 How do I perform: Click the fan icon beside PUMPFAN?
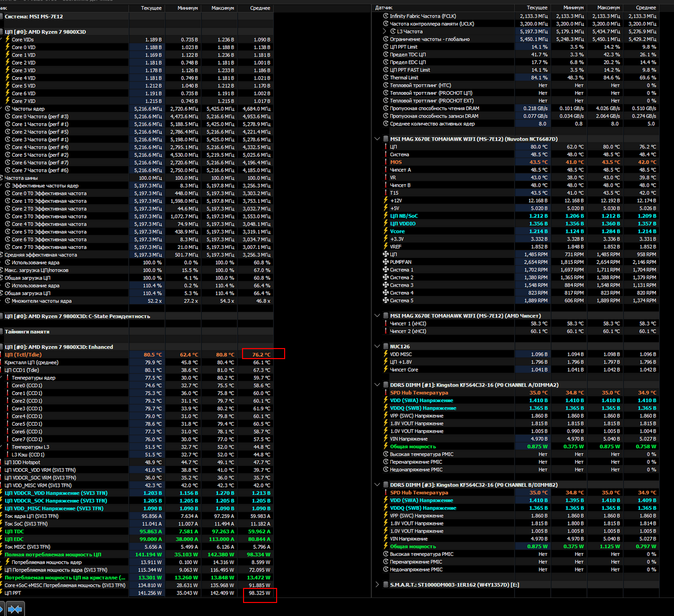(x=386, y=262)
